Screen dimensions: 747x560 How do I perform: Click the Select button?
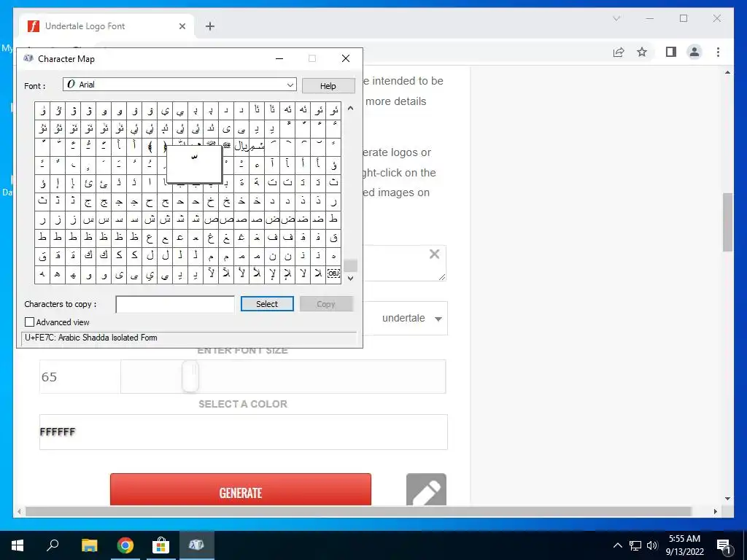[x=267, y=304]
